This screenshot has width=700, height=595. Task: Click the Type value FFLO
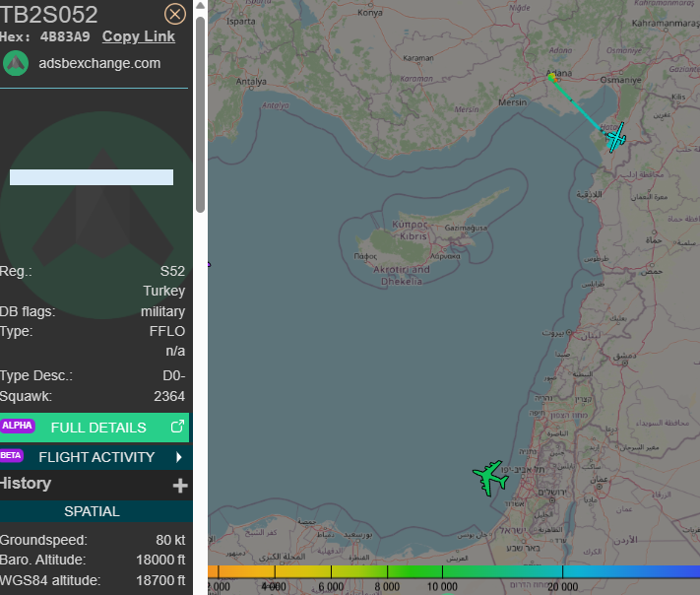coord(167,331)
